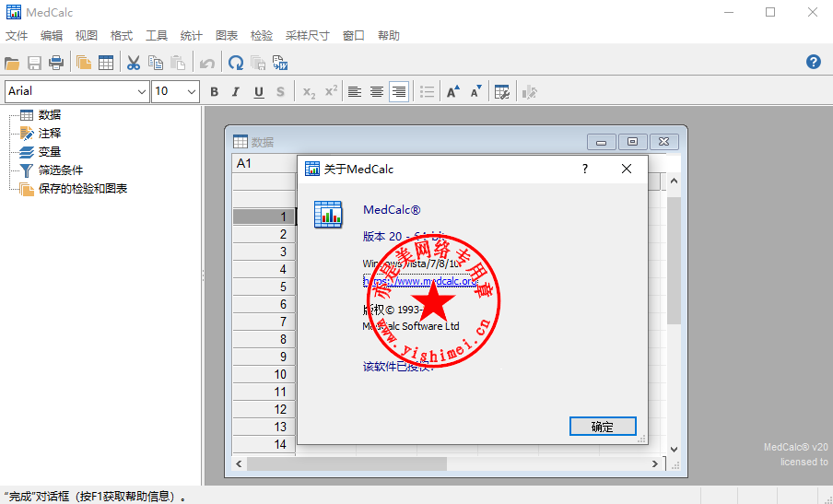This screenshot has height=504, width=833.
Task: Click the Undo arrow icon
Action: point(206,64)
